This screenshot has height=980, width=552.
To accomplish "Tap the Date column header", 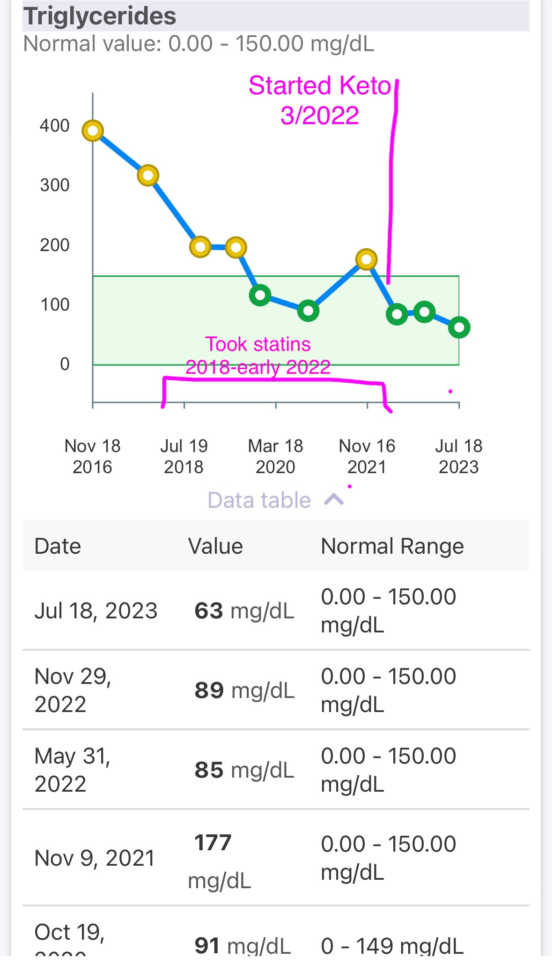I will pyautogui.click(x=58, y=546).
